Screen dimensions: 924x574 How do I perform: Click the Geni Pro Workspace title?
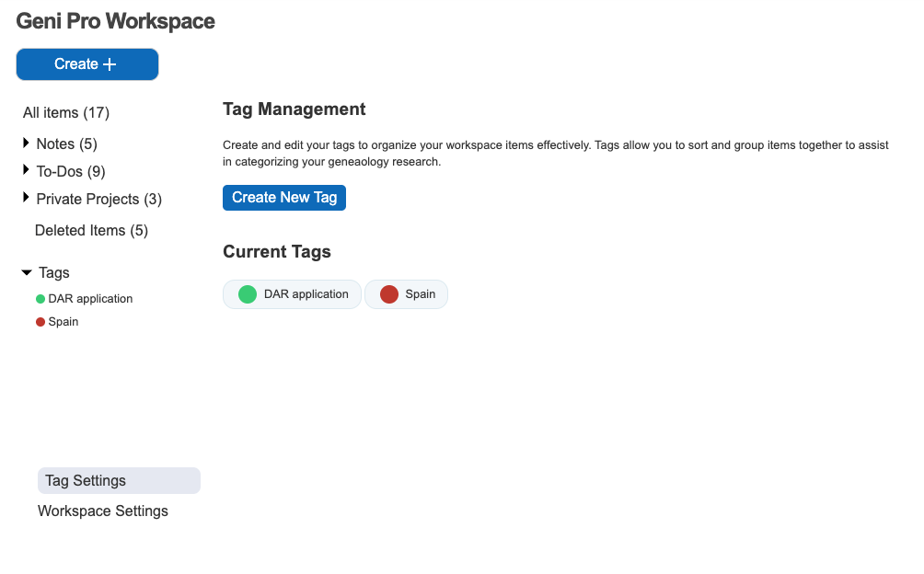pos(114,20)
